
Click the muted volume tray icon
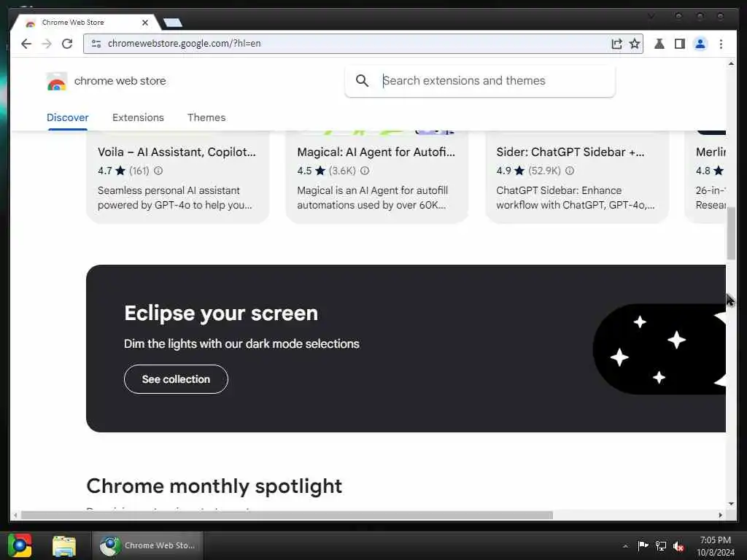tap(678, 546)
